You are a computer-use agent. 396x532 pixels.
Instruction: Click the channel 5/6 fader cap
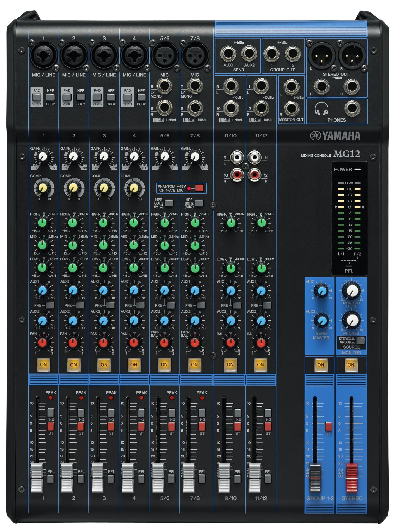[158, 478]
